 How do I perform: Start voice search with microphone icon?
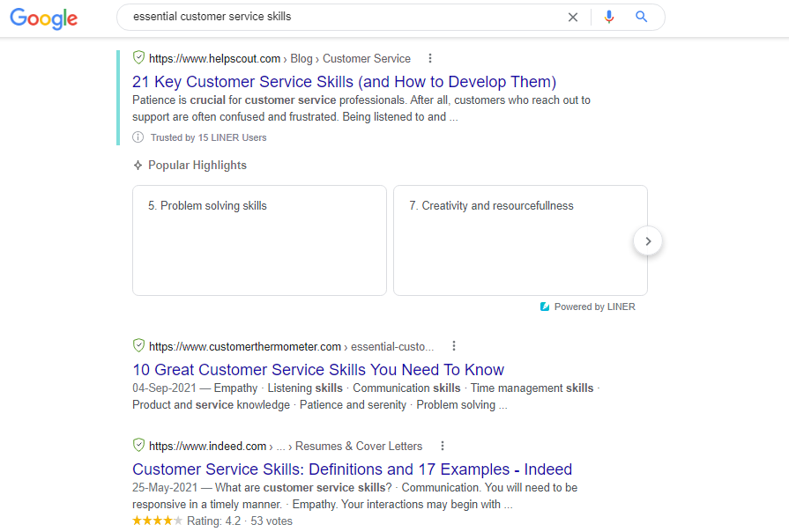point(608,17)
